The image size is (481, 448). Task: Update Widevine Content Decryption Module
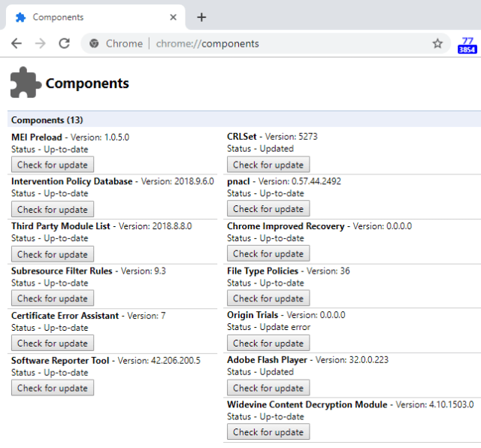pos(268,432)
